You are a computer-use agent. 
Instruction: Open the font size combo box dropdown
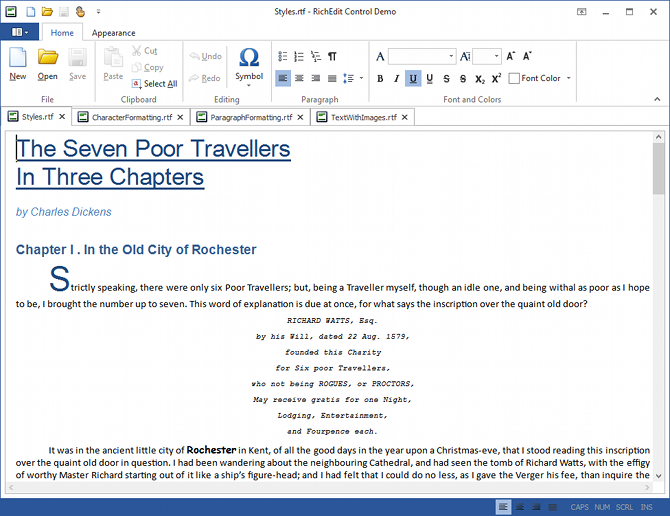(496, 56)
